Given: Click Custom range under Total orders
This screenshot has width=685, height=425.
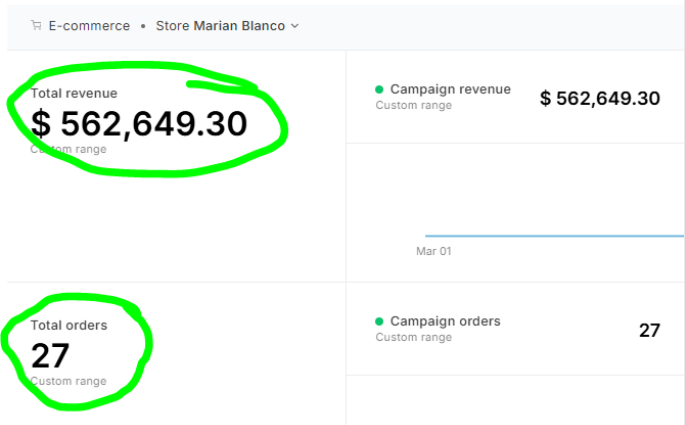Looking at the screenshot, I should click(68, 381).
